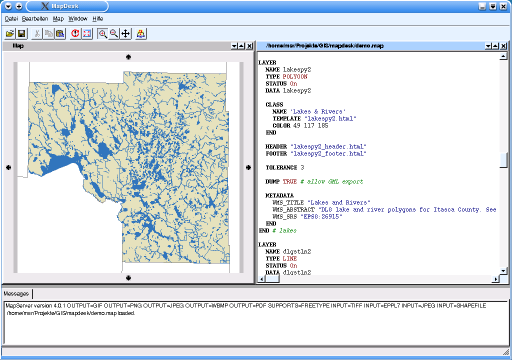Switch to the Messages tab
Screen dimensions: 512x360
pos(16,294)
